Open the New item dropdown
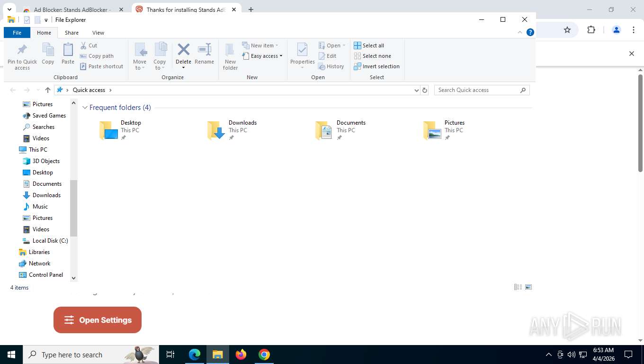 (x=260, y=45)
